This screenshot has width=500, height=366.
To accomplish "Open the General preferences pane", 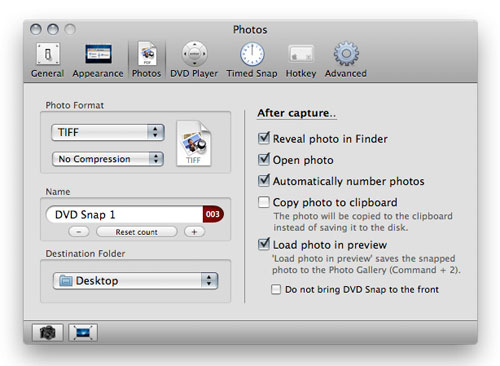I will pos(48,60).
